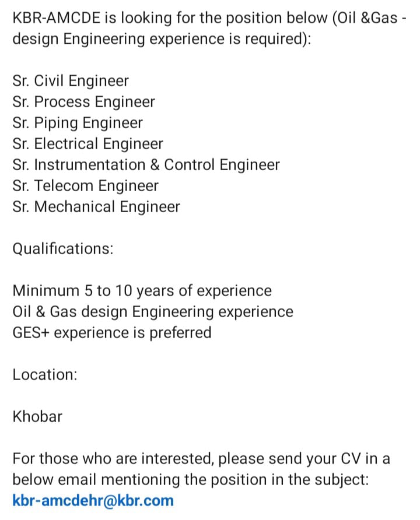Click "Sr. Instrumentation & Control Engineer" line

(146, 165)
